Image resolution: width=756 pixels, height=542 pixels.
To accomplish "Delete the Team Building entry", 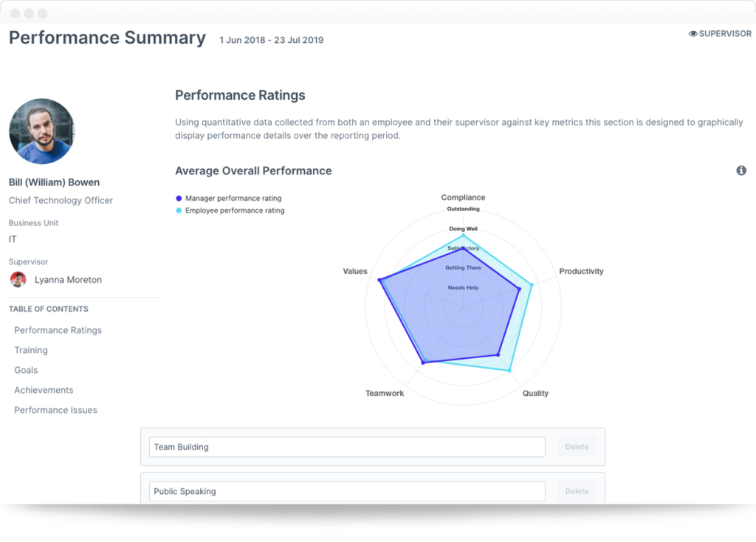I will point(577,447).
